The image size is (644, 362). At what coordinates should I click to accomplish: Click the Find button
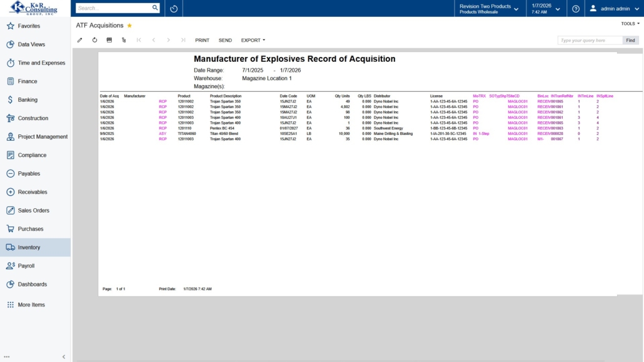pyautogui.click(x=630, y=40)
